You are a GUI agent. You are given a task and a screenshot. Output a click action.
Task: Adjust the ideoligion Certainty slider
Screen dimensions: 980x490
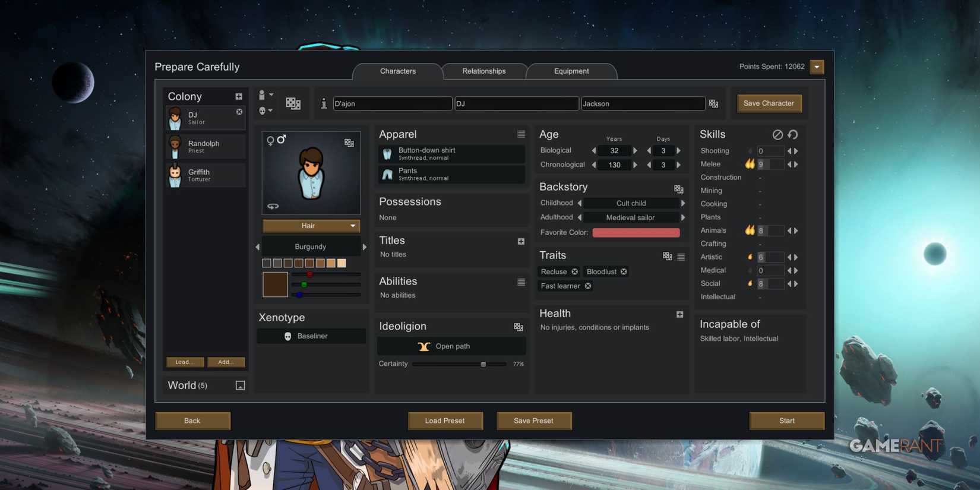(459, 364)
